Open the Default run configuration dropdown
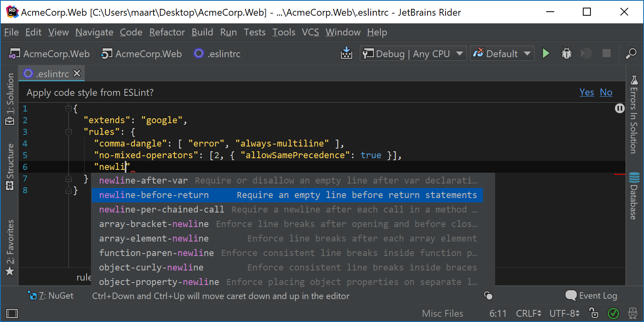Screen dimensions: 644x322 [x=502, y=54]
